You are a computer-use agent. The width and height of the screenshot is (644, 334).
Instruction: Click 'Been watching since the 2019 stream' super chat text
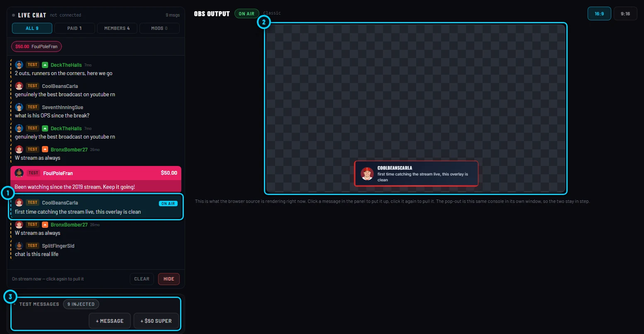[x=75, y=187]
